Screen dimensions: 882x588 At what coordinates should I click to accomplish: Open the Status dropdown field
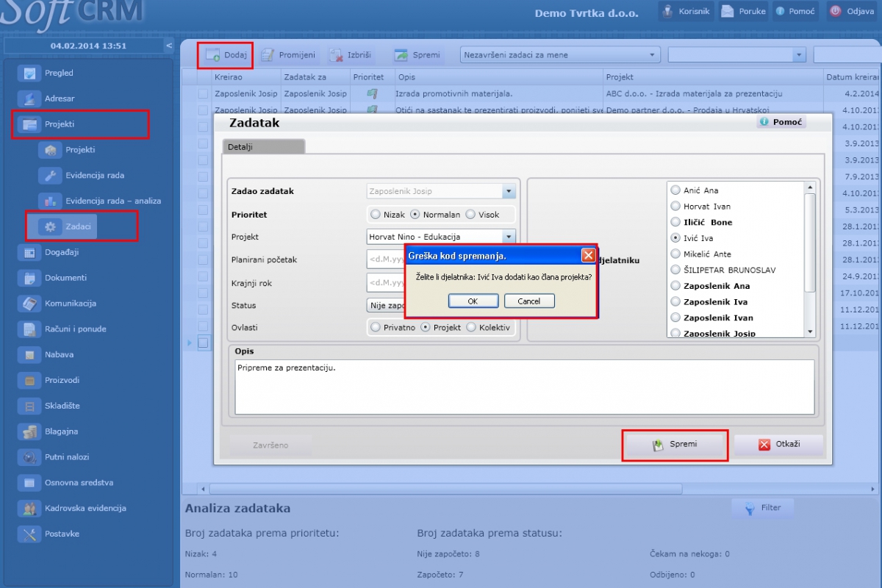[385, 305]
